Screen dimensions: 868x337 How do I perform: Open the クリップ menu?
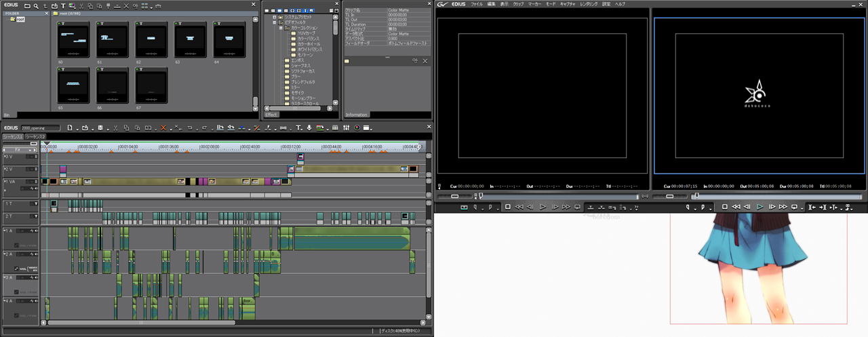[518, 4]
